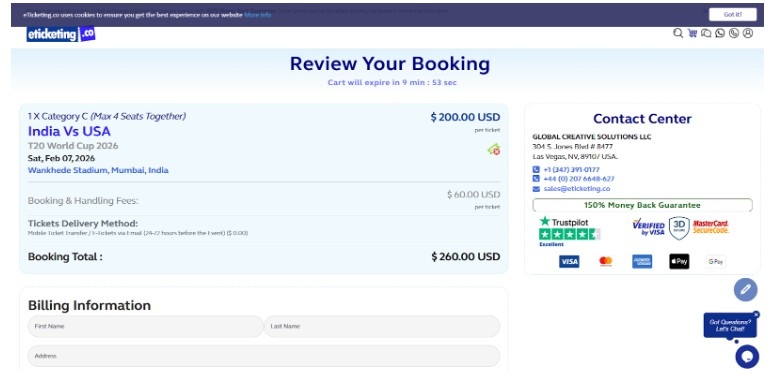Click the Review Your Booking heading
The image size is (772, 377).
[389, 64]
